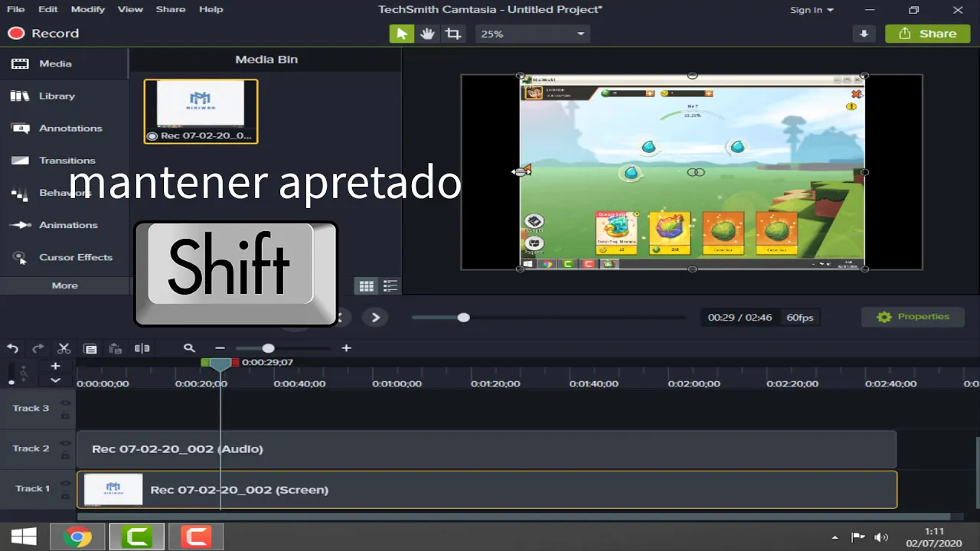Add a new track with plus button
The image size is (980, 551).
click(x=55, y=366)
